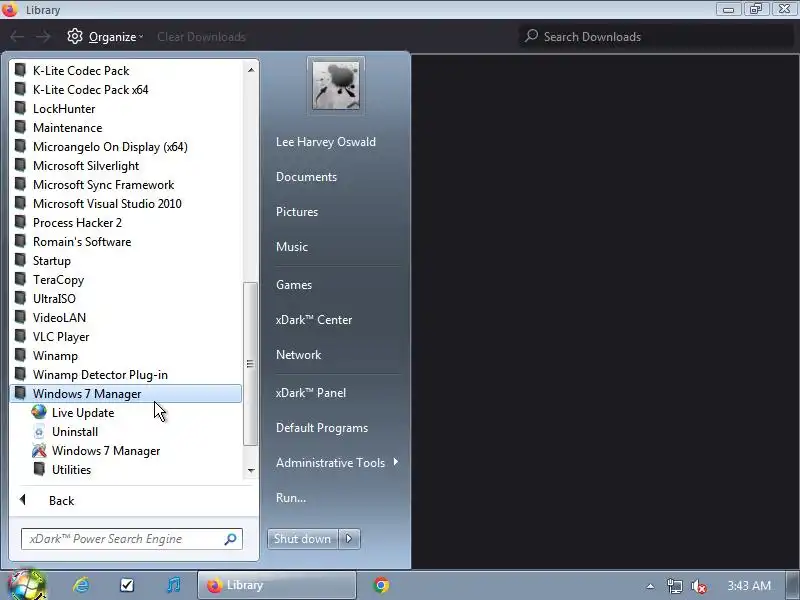Expand Romain's Software folder
The width and height of the screenshot is (800, 600).
tap(125, 241)
